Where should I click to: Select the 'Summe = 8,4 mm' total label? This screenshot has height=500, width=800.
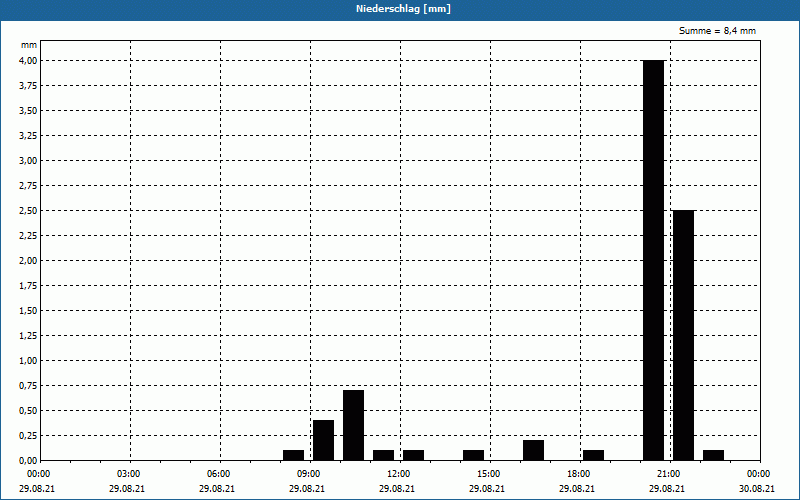[717, 31]
